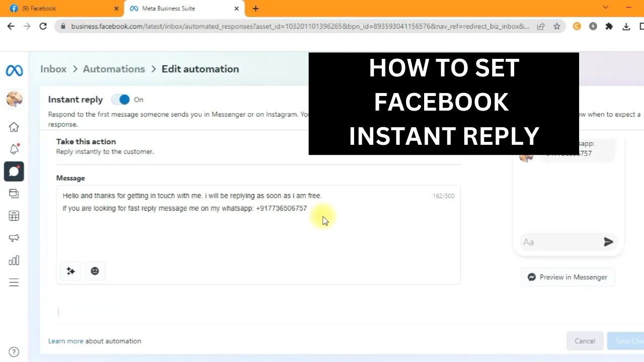Go to Automations breadcrumb
Viewport: 644px width, 362px height.
tap(114, 69)
